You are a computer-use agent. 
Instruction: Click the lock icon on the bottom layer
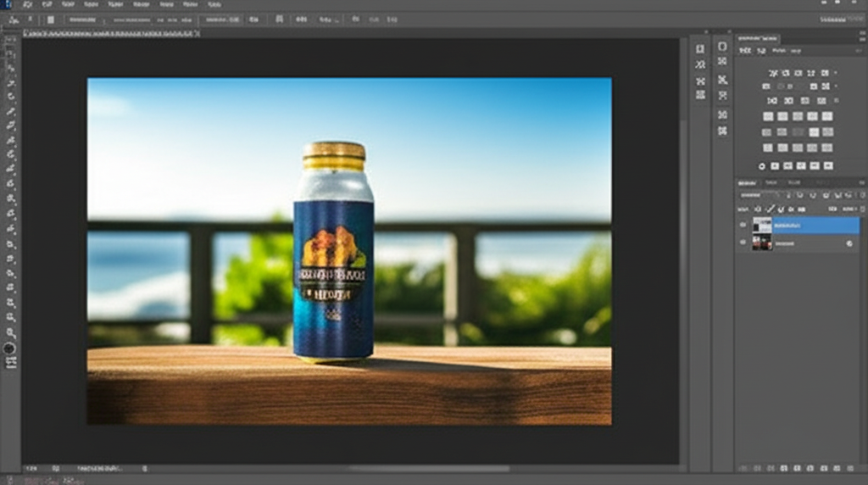click(849, 243)
